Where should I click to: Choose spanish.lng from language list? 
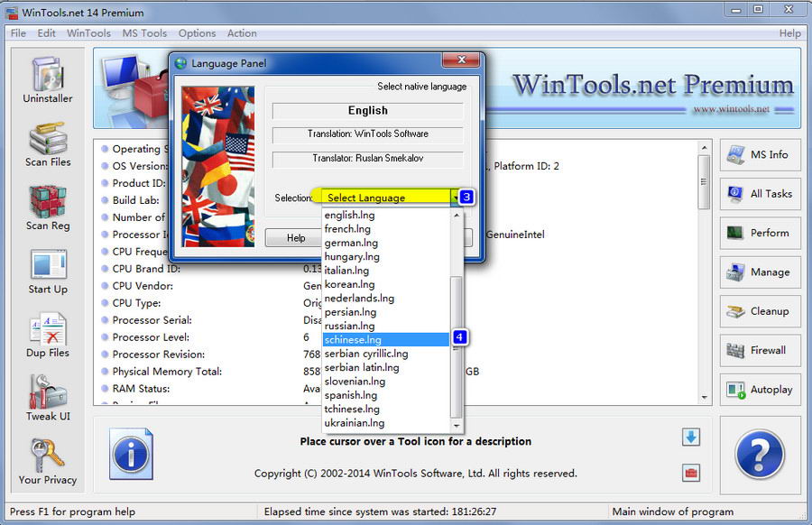click(x=386, y=395)
